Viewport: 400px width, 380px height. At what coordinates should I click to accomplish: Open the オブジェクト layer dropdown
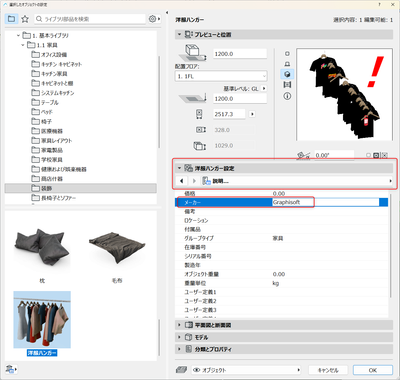click(246, 370)
